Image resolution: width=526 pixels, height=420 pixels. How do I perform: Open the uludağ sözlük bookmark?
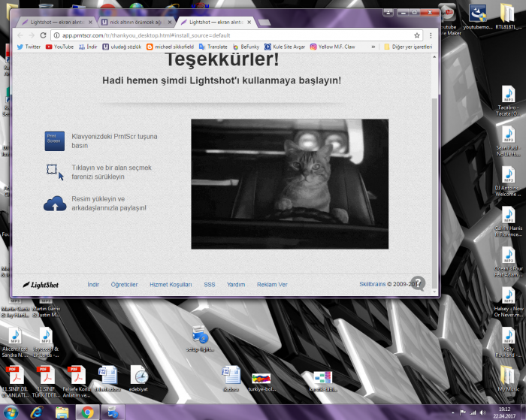122,47
